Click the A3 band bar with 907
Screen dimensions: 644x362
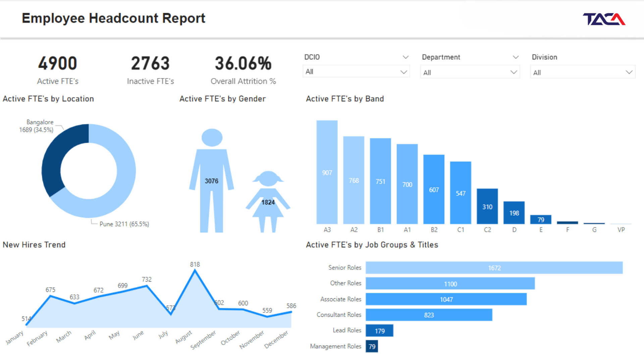(327, 172)
